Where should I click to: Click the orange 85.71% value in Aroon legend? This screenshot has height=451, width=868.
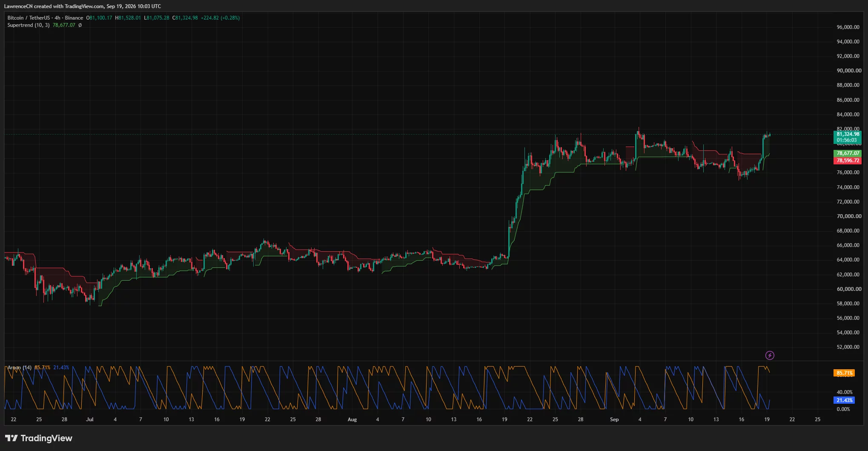(x=43, y=368)
